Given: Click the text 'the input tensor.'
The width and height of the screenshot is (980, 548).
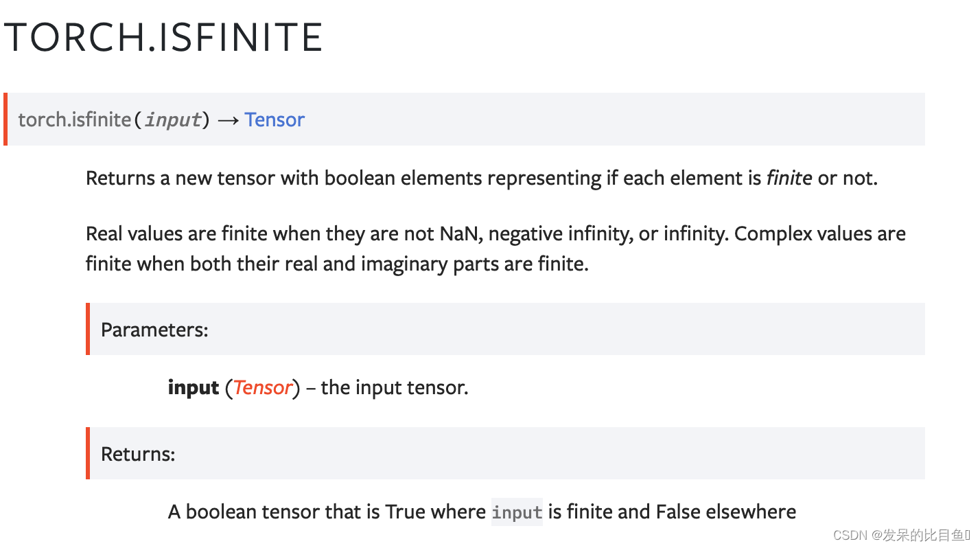Looking at the screenshot, I should [x=395, y=387].
